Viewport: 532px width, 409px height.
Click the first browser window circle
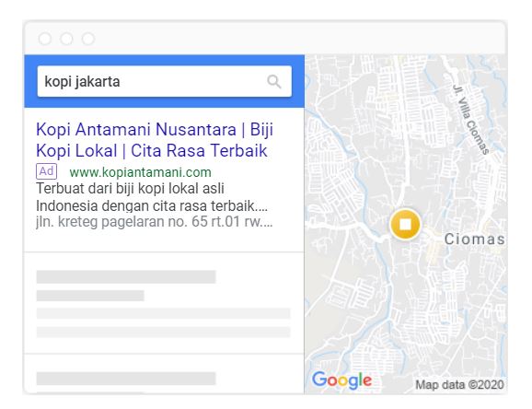pos(45,39)
